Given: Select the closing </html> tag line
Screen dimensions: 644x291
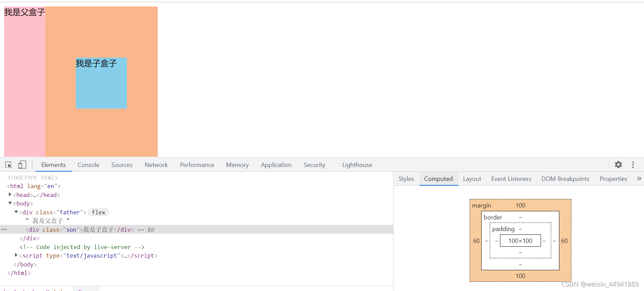Looking at the screenshot, I should (x=19, y=273).
